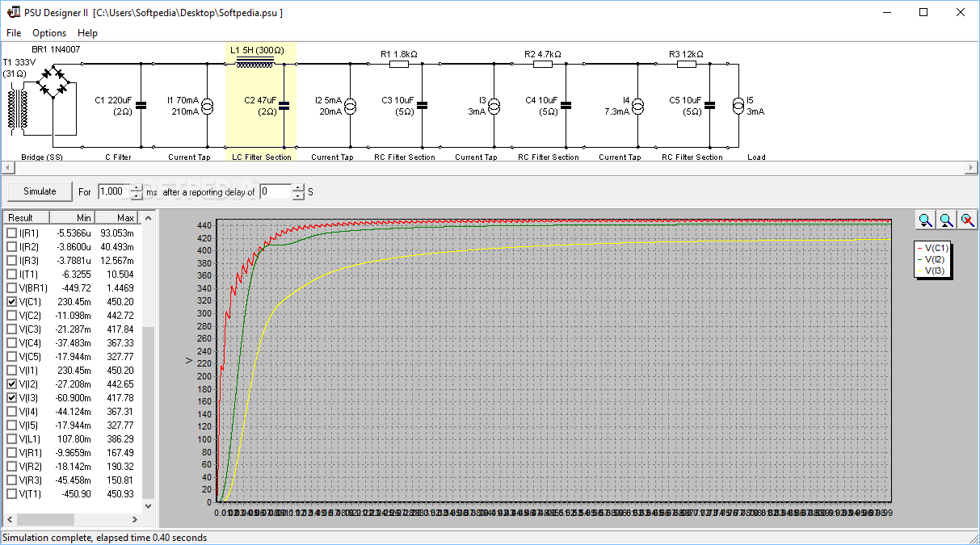Click the V(R3) result row
Image resolution: width=980 pixels, height=545 pixels.
(x=71, y=480)
